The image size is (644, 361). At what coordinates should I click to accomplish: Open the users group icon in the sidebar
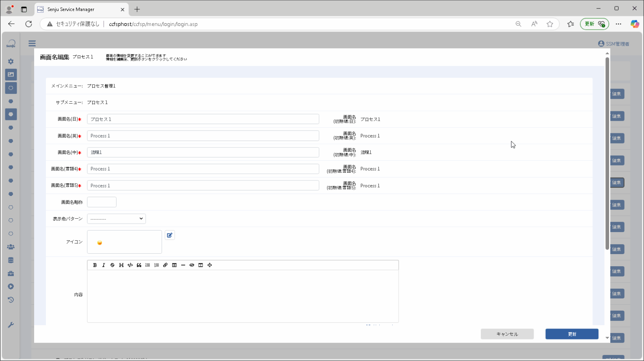click(x=11, y=247)
